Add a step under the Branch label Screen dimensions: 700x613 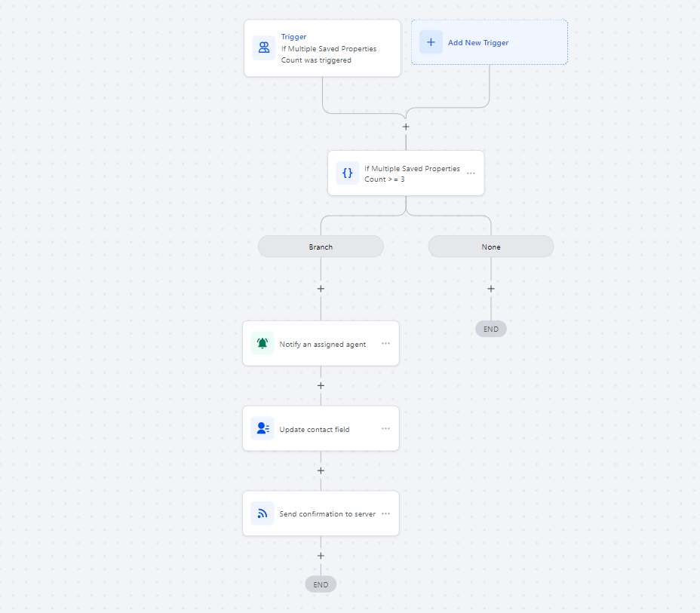[x=321, y=289]
